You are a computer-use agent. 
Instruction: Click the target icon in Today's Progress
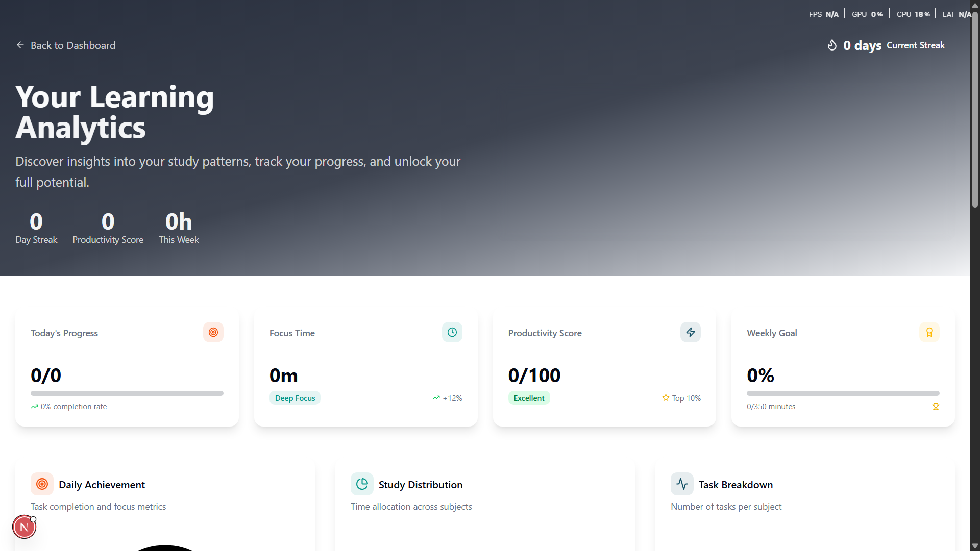pos(213,332)
